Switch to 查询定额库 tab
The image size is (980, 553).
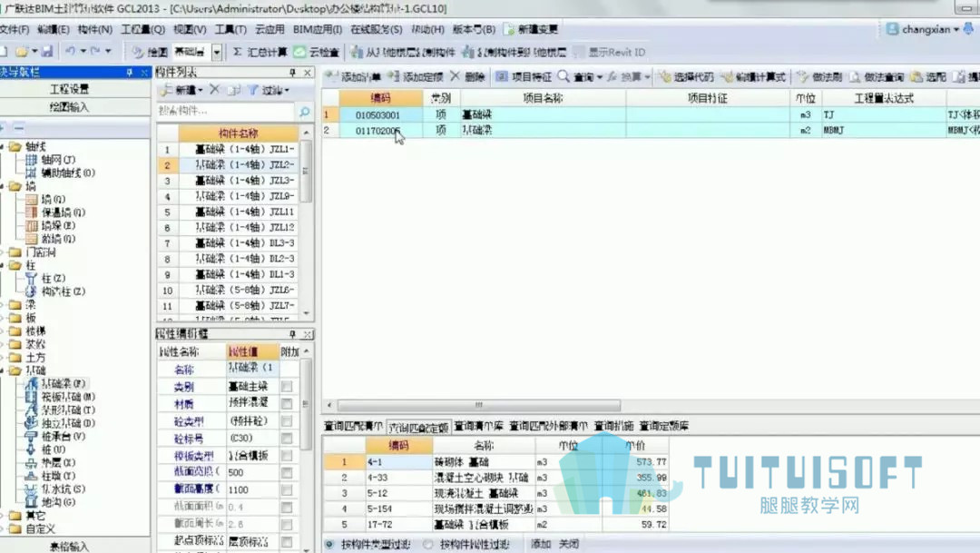[x=663, y=426]
